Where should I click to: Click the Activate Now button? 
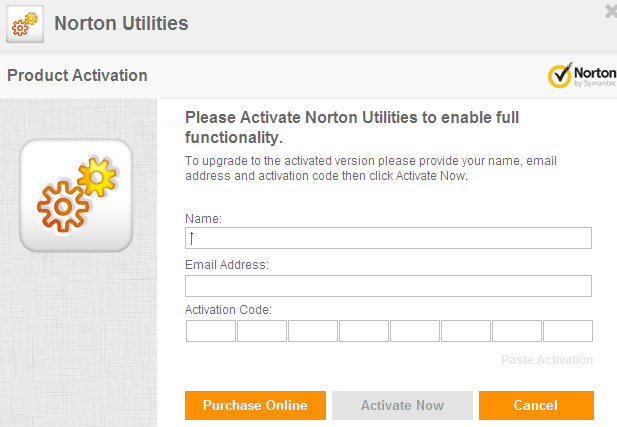(x=402, y=405)
